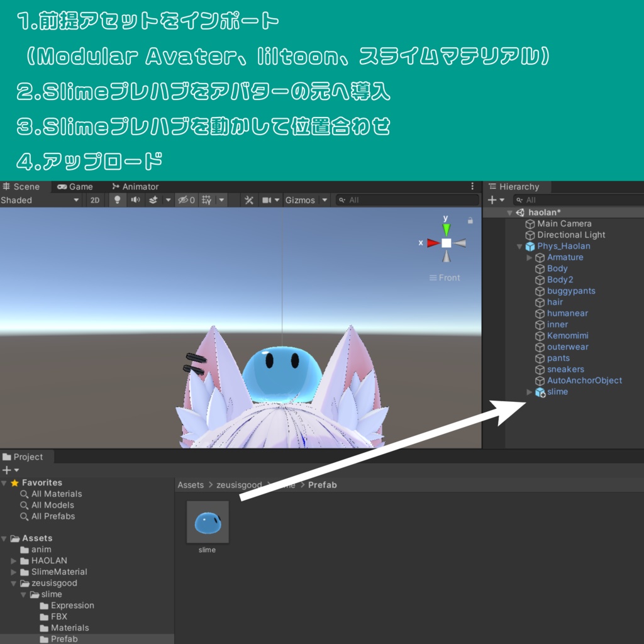Select slime added-prefab icon in Hierarchy
This screenshot has height=644, width=644.
pos(540,392)
